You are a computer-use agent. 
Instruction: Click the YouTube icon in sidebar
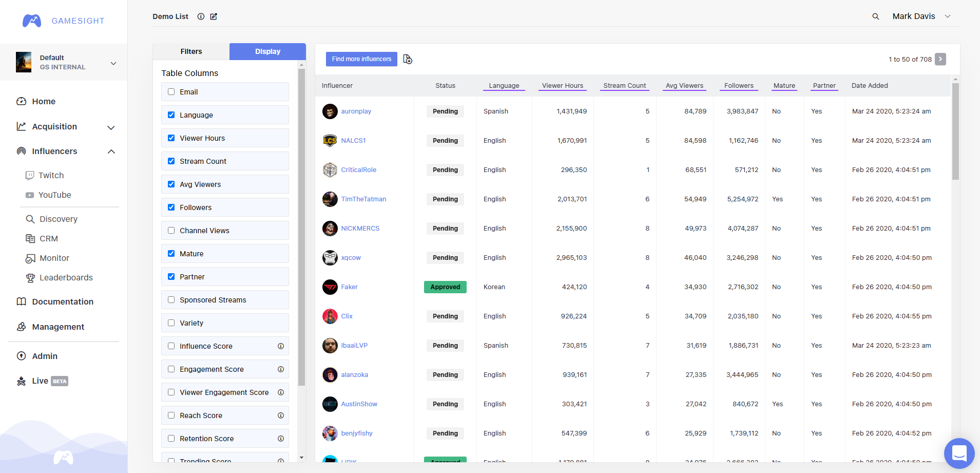click(x=30, y=195)
